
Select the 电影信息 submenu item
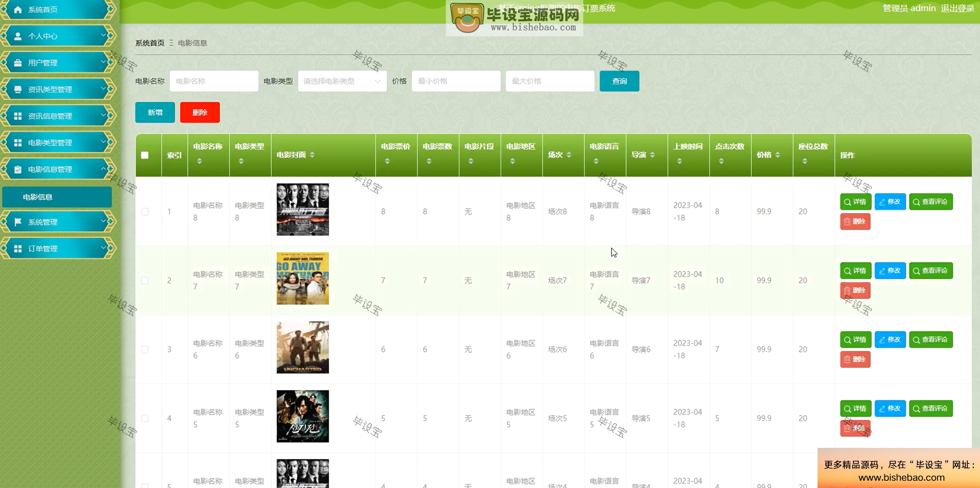pyautogui.click(x=57, y=197)
